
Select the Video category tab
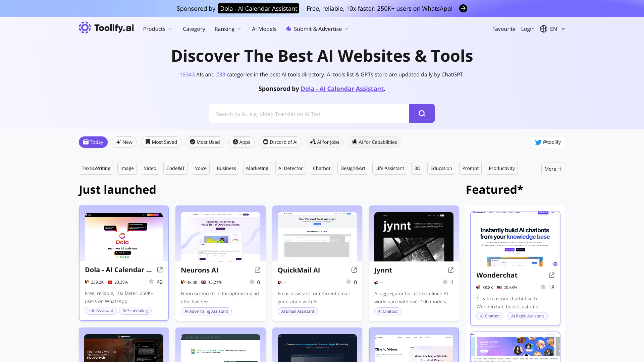(x=150, y=168)
